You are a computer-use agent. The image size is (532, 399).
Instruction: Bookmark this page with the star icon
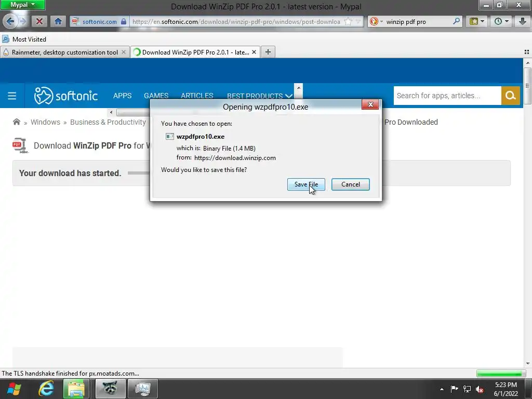pos(348,22)
